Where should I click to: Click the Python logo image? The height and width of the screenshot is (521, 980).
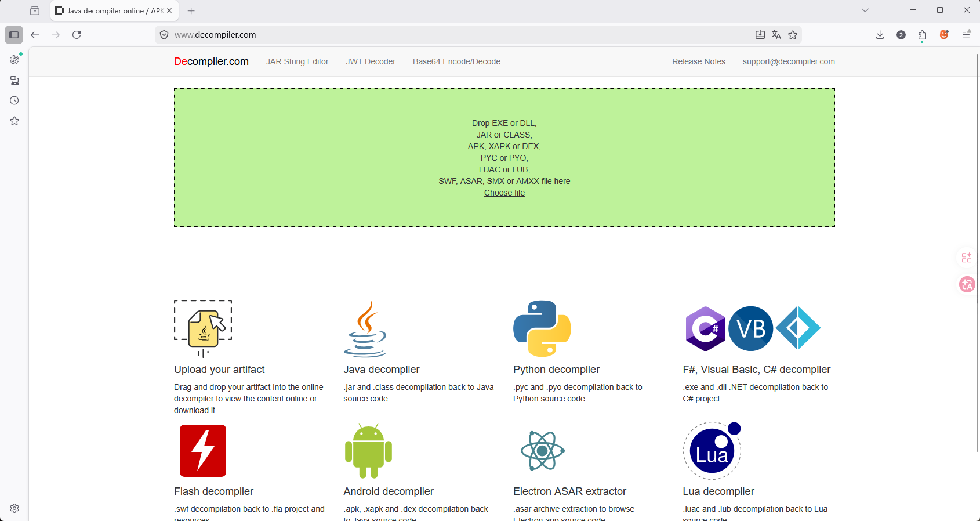click(542, 328)
